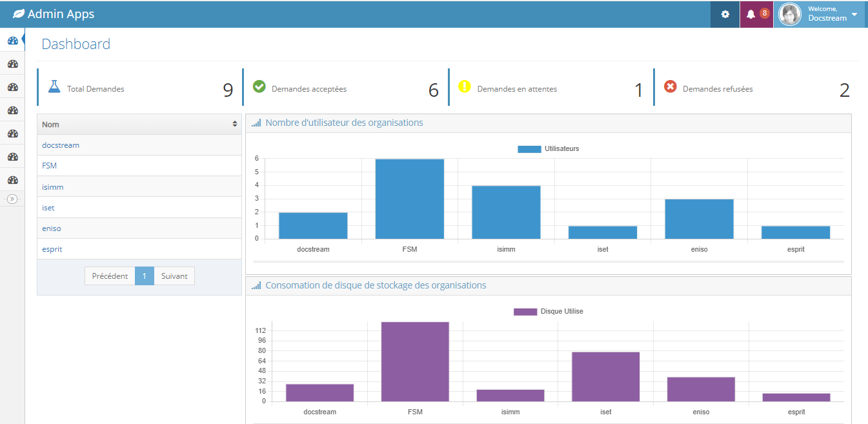Click the iset bar in users chart

[x=603, y=232]
